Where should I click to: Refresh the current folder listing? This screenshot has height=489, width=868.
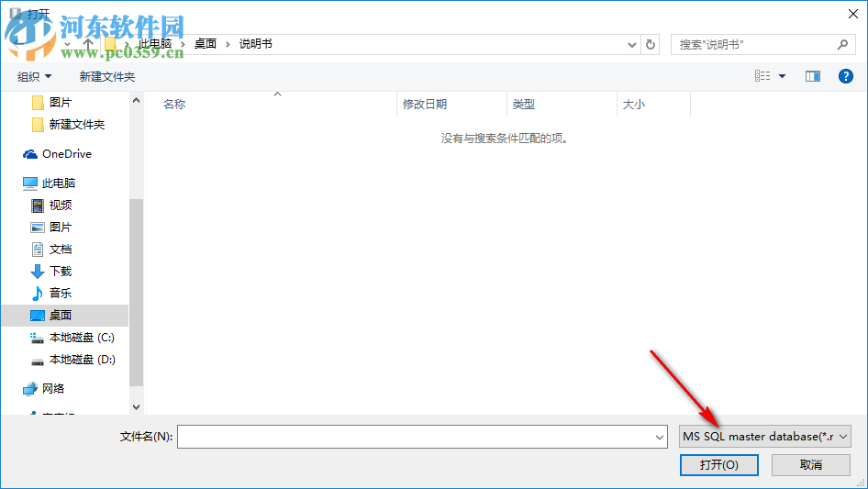[x=651, y=44]
